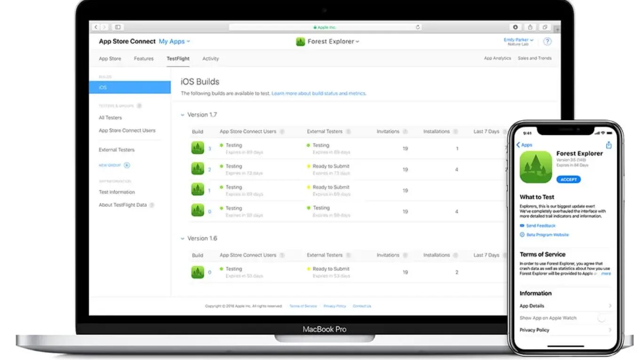
Task: Click Learn more about build status link
Action: 318,94
